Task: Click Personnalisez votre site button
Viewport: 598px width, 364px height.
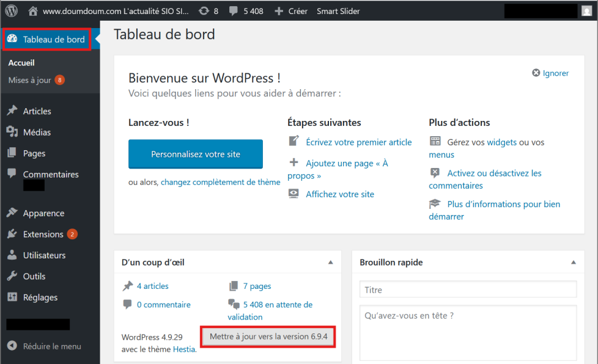Action: (195, 155)
